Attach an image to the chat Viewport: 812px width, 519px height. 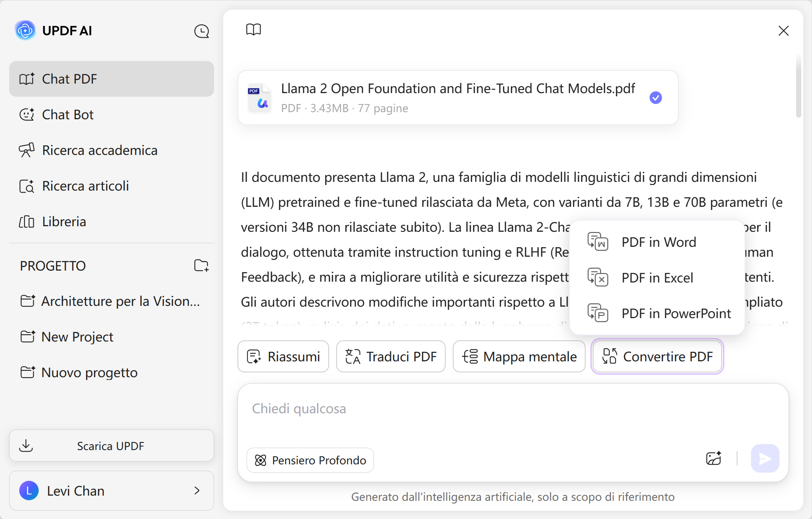(x=713, y=458)
